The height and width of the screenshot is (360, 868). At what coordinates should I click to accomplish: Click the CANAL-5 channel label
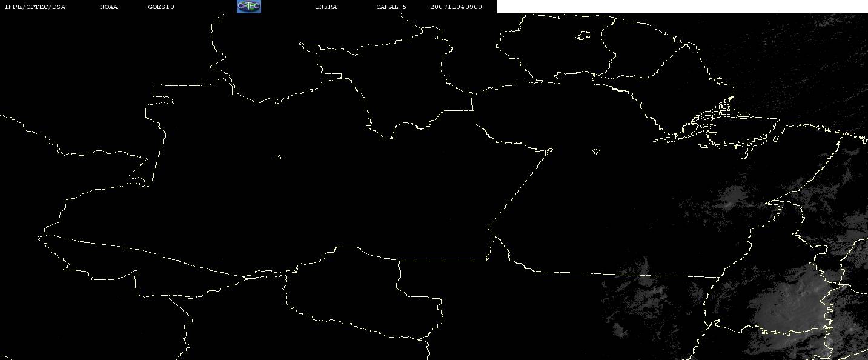391,7
